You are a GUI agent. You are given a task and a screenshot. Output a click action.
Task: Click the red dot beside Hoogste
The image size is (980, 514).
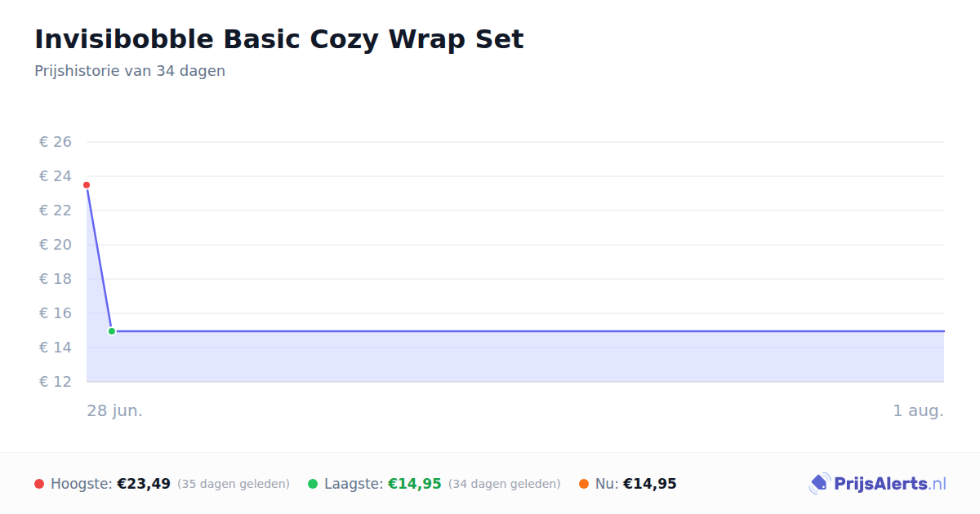tap(39, 484)
